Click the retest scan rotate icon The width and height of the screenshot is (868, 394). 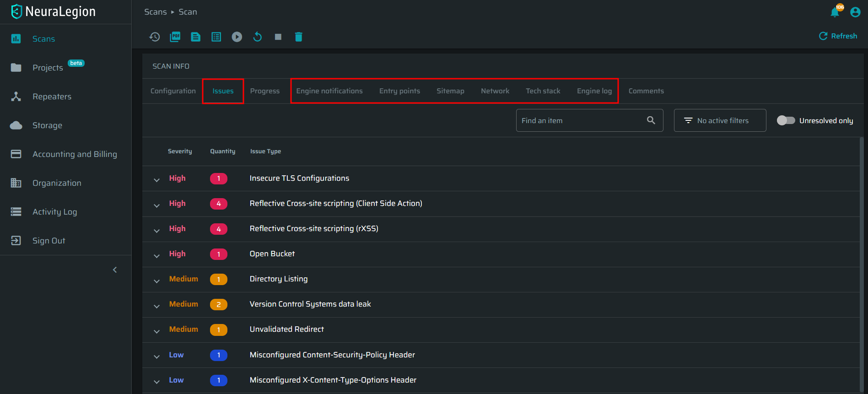[x=258, y=37]
